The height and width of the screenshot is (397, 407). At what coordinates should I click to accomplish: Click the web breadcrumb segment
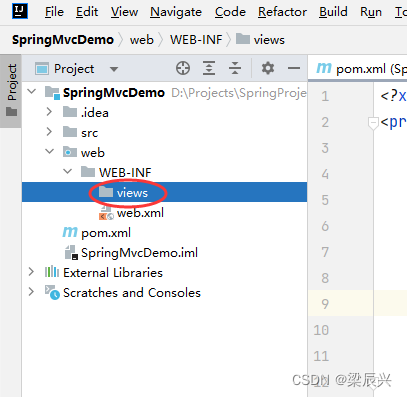point(142,40)
